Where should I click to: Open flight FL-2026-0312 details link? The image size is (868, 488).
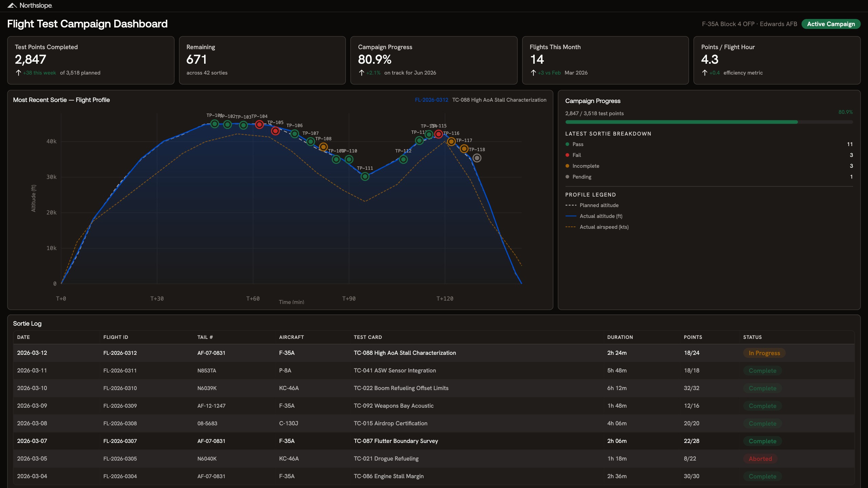click(431, 100)
